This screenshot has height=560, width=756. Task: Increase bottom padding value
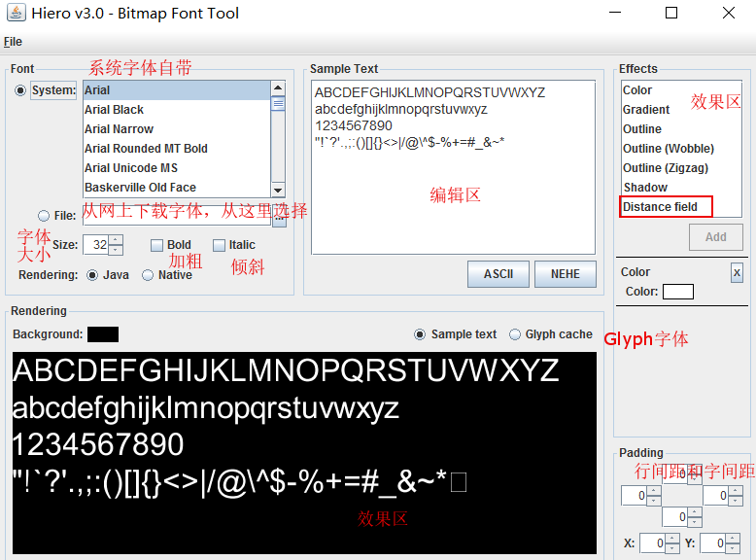695,512
